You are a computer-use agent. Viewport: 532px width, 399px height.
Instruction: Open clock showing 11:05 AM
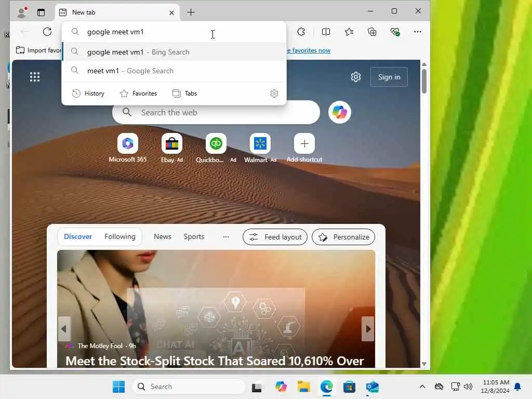[495, 387]
